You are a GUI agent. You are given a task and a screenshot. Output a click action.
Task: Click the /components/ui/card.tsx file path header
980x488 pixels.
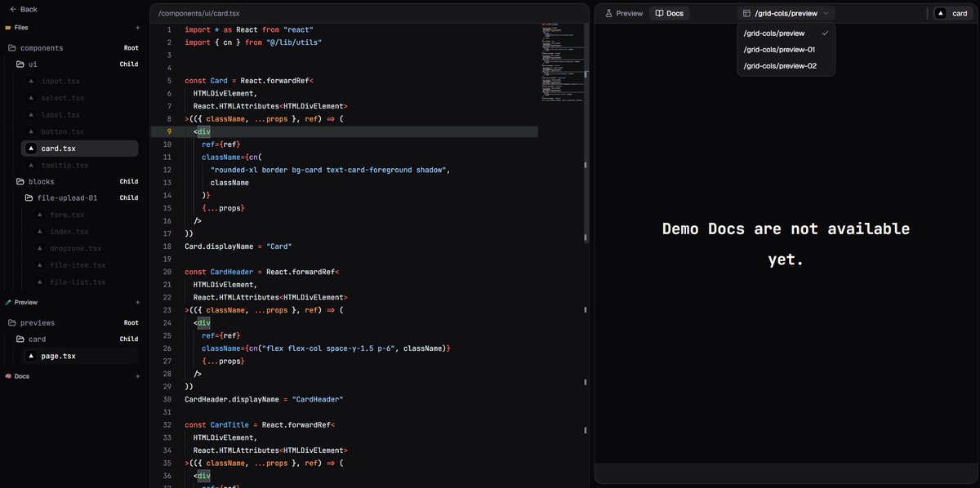pyautogui.click(x=199, y=13)
